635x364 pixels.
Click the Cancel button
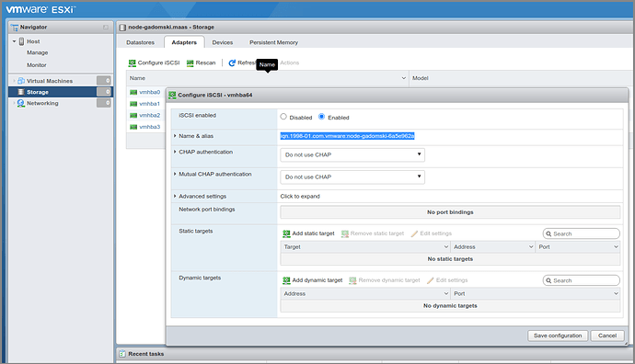click(x=607, y=336)
